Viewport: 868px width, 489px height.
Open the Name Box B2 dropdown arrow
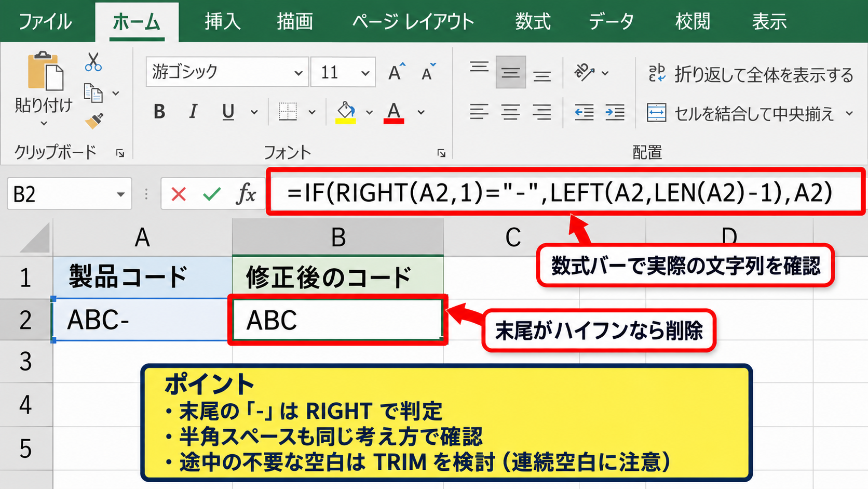[x=120, y=194]
